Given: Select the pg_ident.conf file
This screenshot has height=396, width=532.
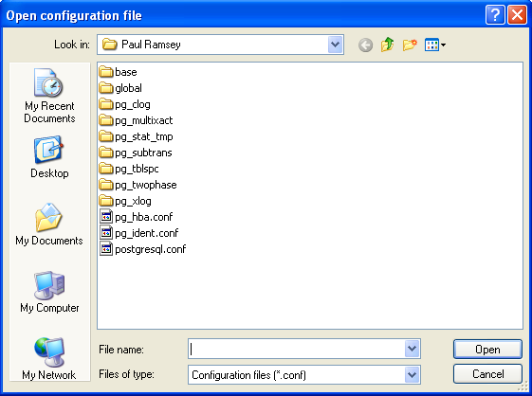Looking at the screenshot, I should (138, 233).
